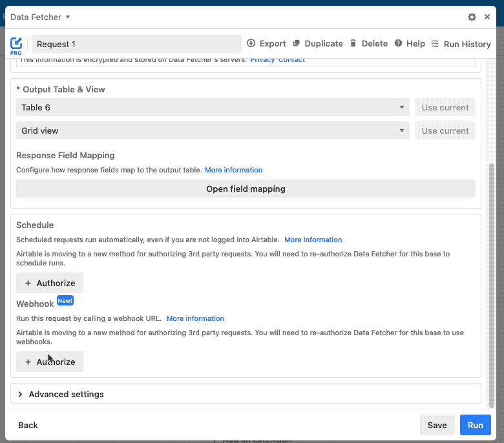Screen dimensions: 504x443
Task: Open the Privacy link
Action: coord(262,60)
